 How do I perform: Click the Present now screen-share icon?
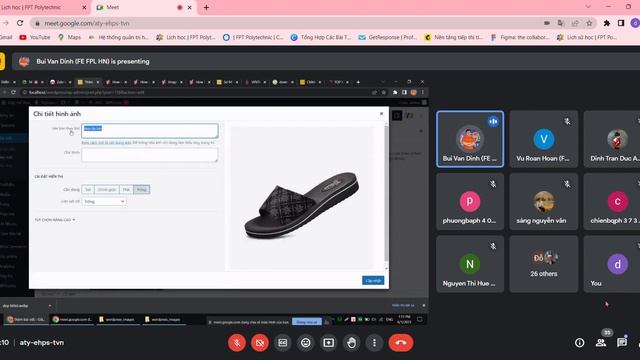[x=329, y=343]
